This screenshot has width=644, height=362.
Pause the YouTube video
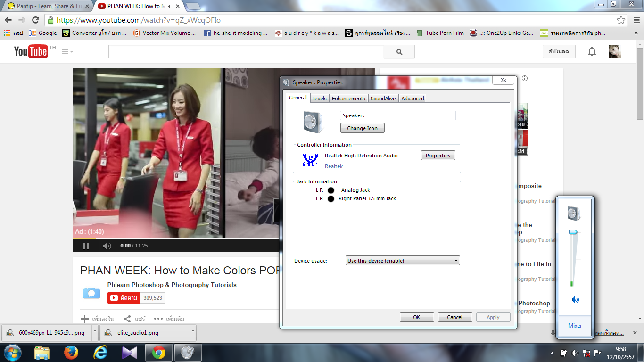tap(86, 246)
